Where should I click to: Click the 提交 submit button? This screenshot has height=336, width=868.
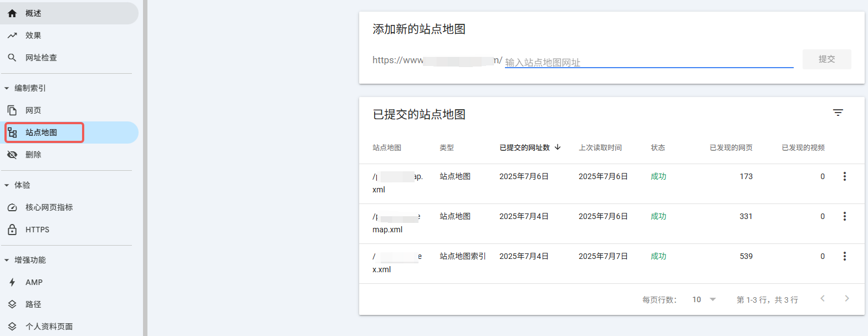826,59
